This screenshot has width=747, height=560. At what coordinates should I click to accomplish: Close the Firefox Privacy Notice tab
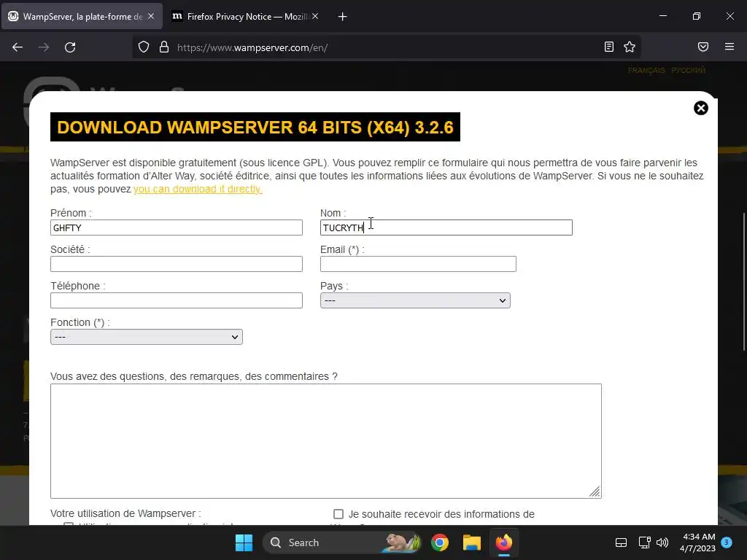point(315,16)
